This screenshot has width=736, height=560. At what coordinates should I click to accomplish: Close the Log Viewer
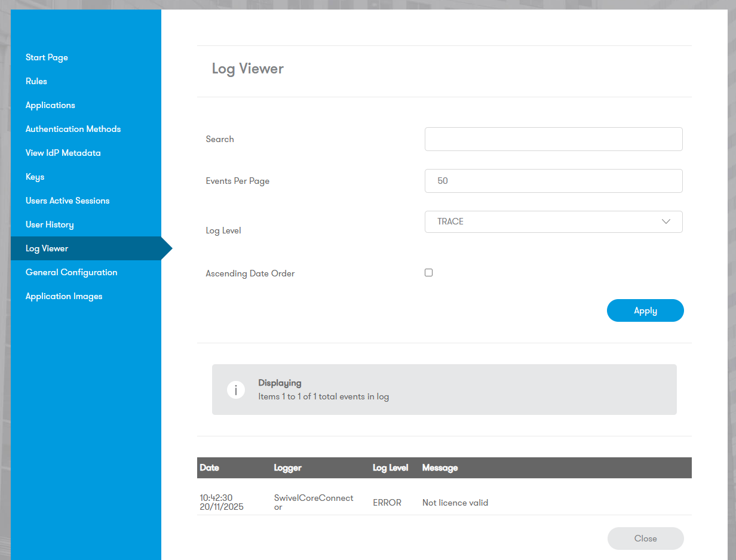[645, 539]
